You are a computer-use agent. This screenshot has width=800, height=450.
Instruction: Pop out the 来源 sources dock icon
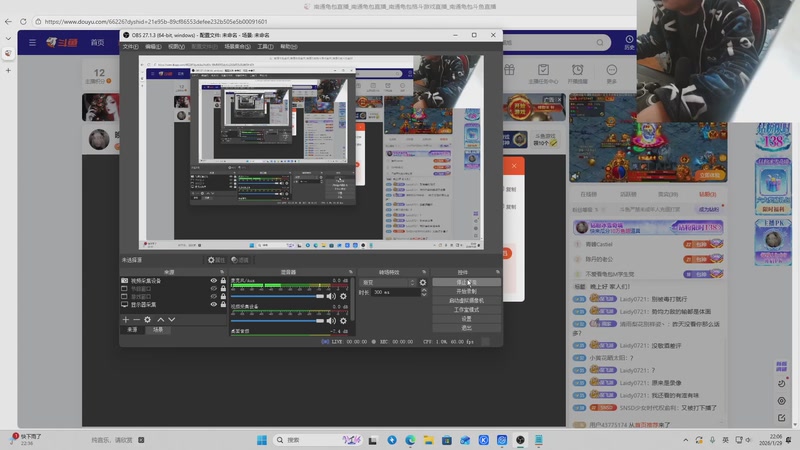[x=222, y=272]
